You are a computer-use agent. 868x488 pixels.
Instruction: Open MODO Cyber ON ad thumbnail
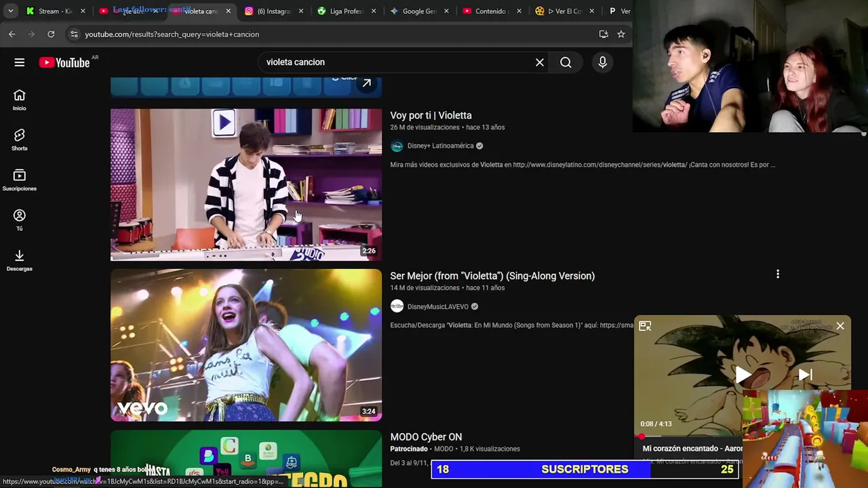246,459
